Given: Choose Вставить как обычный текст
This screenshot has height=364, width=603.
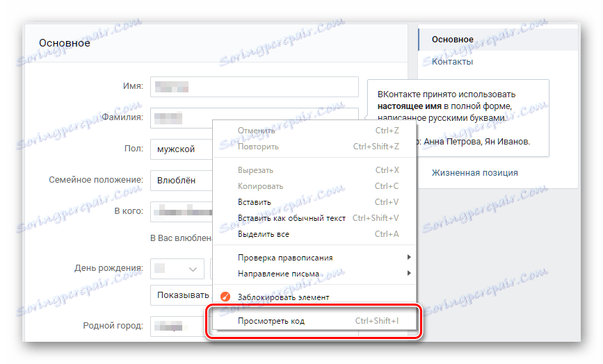Looking at the screenshot, I should pos(314,218).
